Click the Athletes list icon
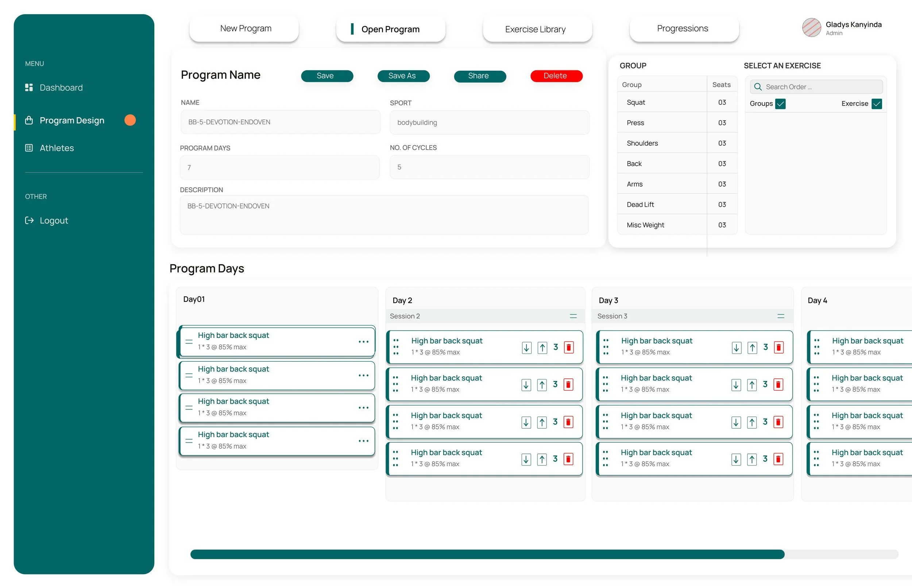 29,148
